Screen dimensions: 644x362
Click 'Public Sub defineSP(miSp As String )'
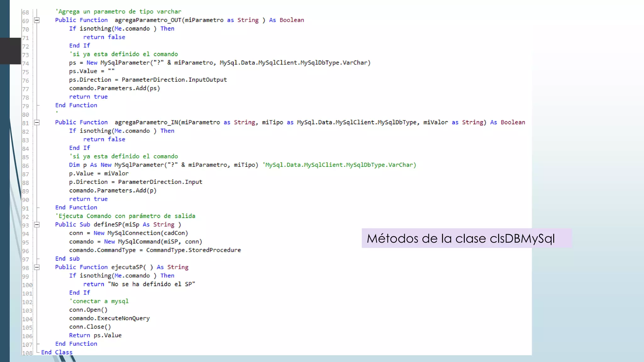click(x=118, y=225)
